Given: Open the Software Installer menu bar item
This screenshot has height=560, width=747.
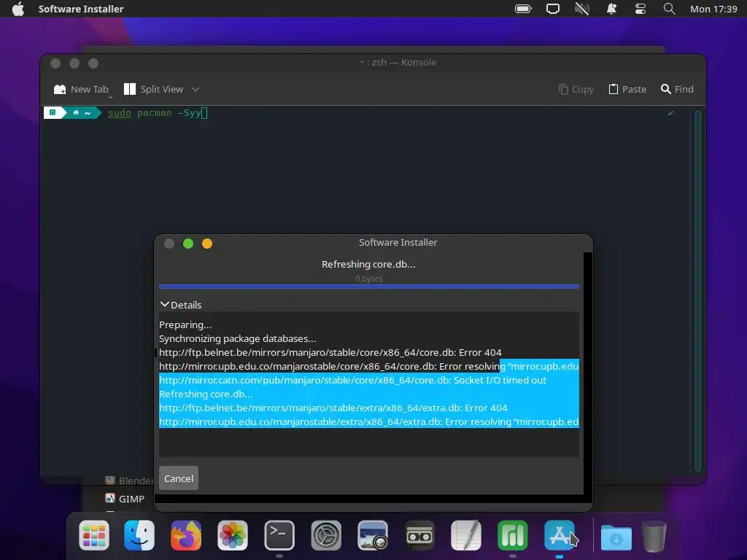Looking at the screenshot, I should pos(80,9).
